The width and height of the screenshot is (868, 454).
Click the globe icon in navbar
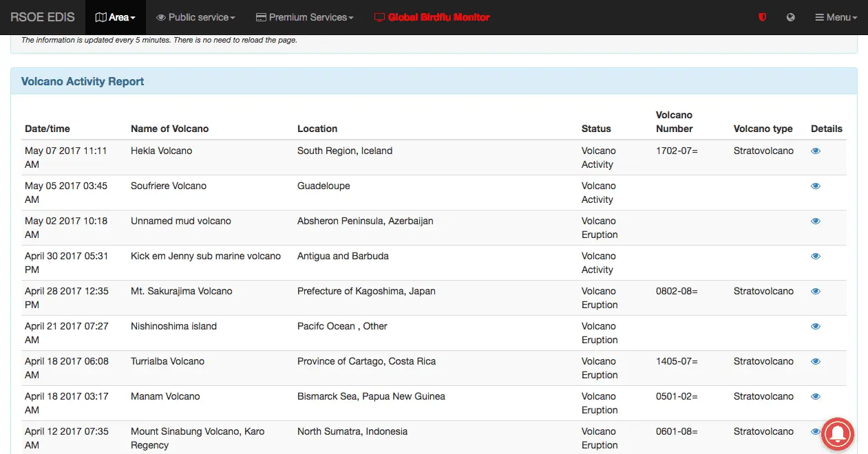(791, 17)
